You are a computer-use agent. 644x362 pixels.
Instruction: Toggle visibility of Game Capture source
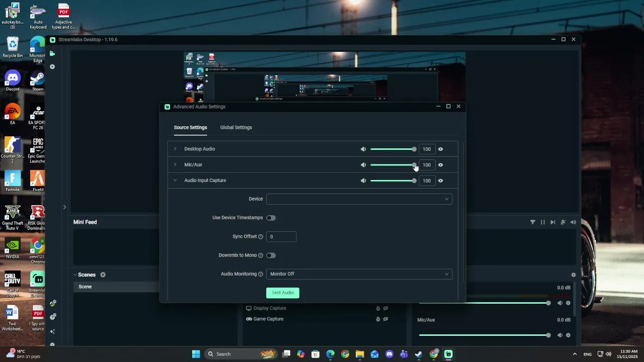(x=385, y=319)
